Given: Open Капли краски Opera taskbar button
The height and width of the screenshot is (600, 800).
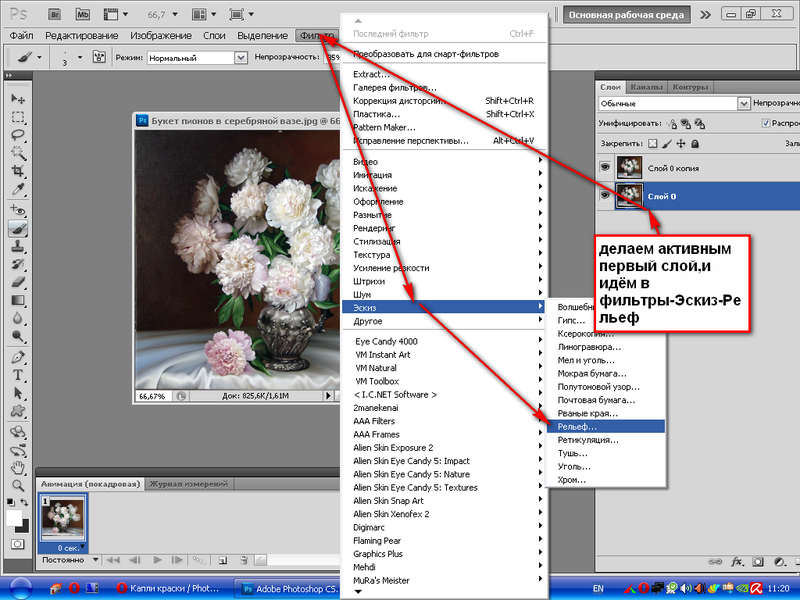Looking at the screenshot, I should [x=168, y=589].
